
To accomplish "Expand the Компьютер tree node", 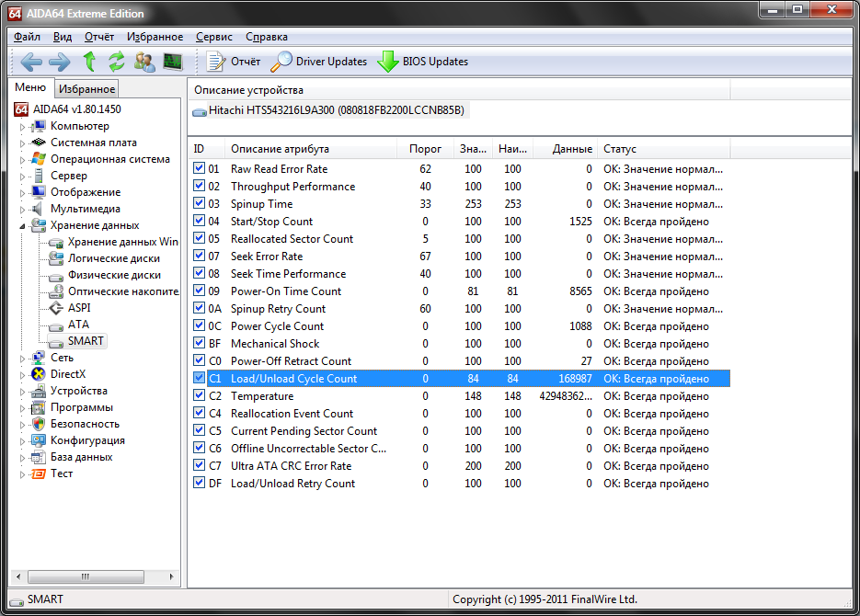I will pos(22,127).
